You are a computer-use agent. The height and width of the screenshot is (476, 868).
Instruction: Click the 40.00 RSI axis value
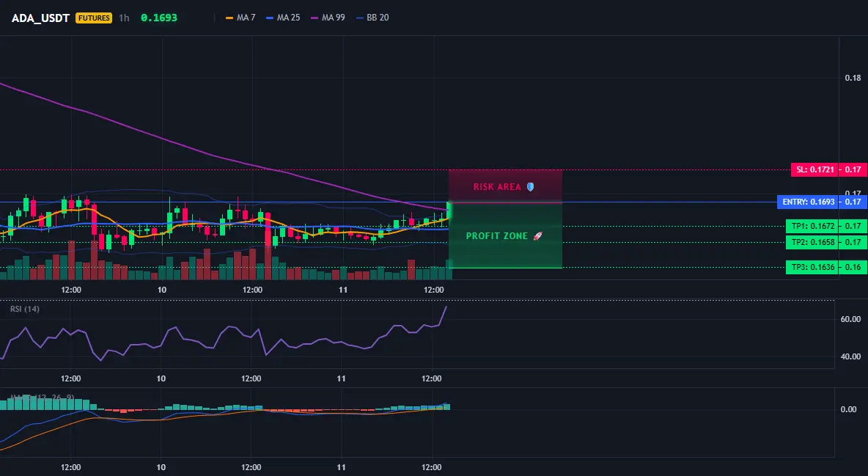851,356
